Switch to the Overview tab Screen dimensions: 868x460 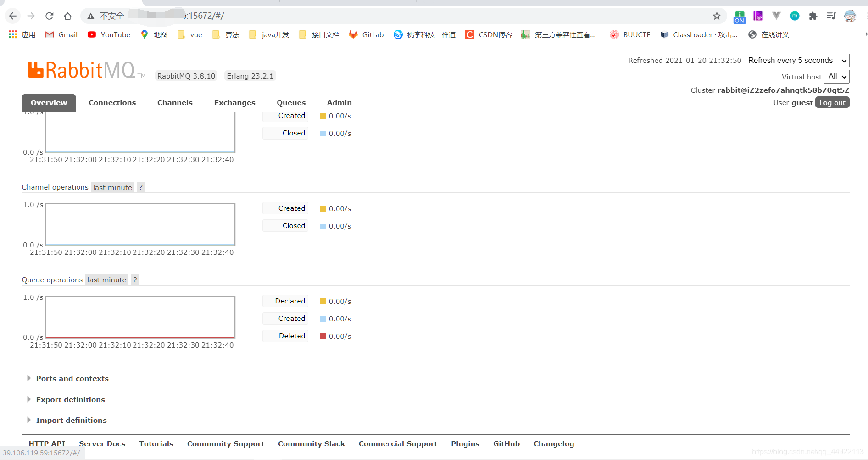click(49, 103)
